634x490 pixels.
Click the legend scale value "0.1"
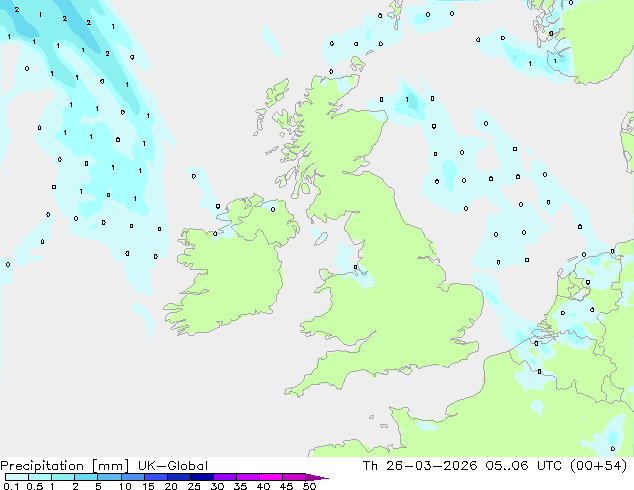[x=11, y=486]
